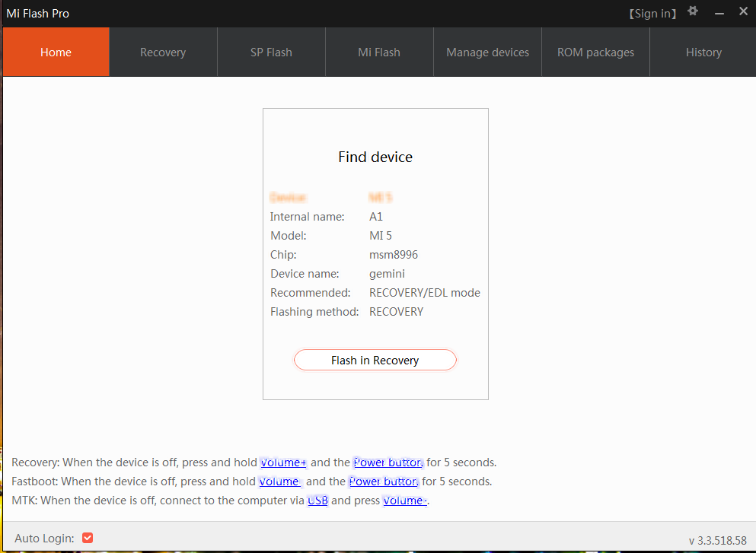Click the Model label
The height and width of the screenshot is (553, 756).
(289, 236)
